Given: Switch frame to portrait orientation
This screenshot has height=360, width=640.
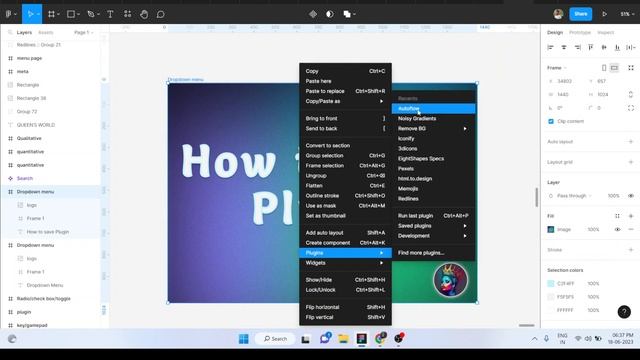Looking at the screenshot, I should point(604,68).
